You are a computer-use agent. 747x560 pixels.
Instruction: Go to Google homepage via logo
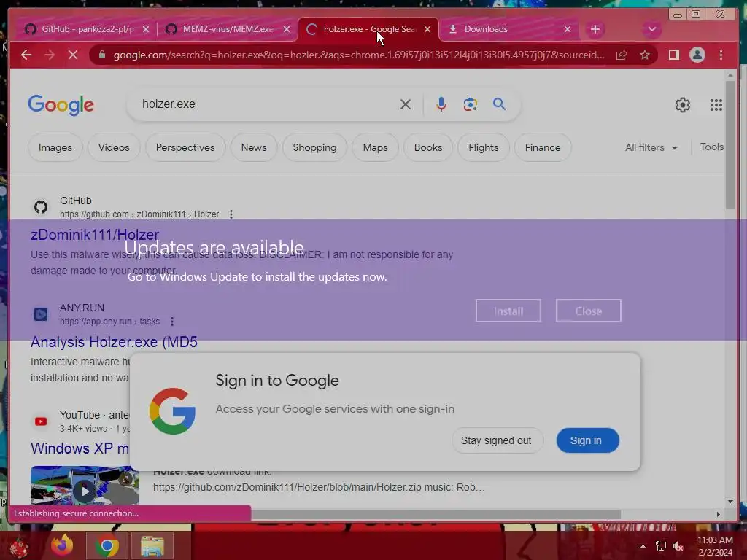[x=61, y=105]
